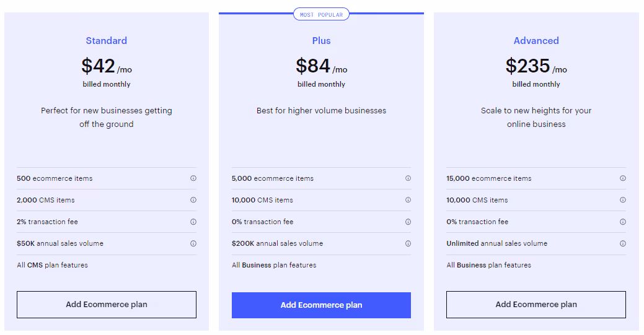644x335 pixels.
Task: Select the Standard plan heading
Action: coord(107,41)
